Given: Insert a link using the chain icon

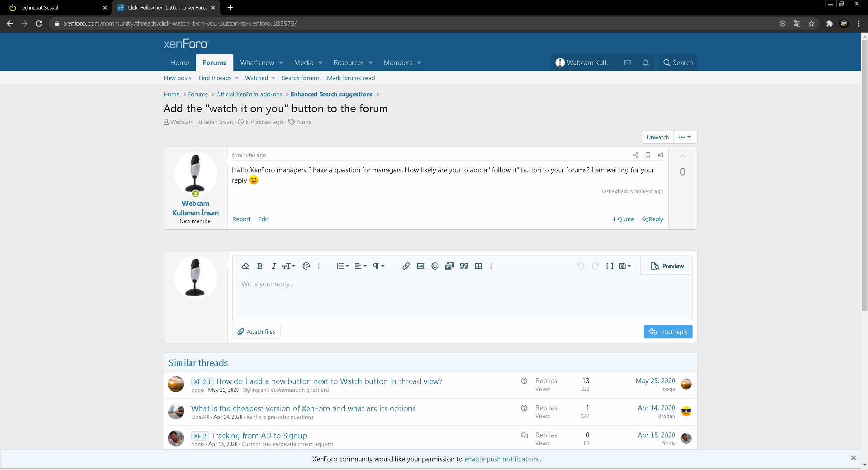Looking at the screenshot, I should pyautogui.click(x=406, y=266).
